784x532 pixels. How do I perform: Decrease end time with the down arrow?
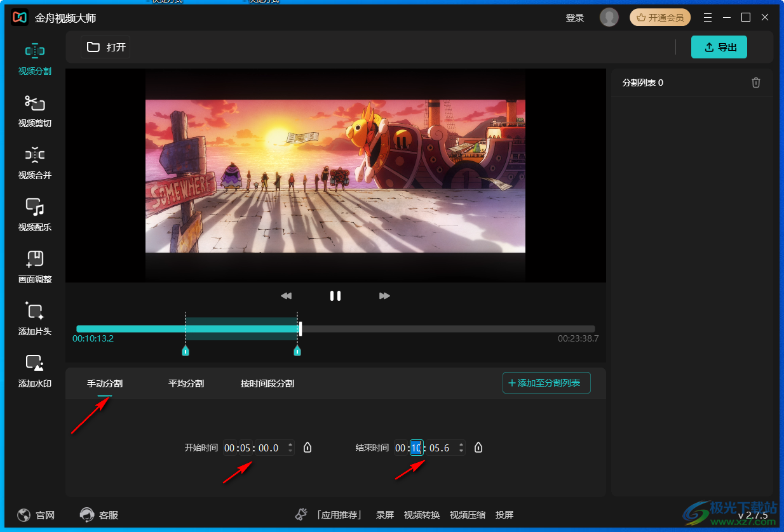(461, 451)
